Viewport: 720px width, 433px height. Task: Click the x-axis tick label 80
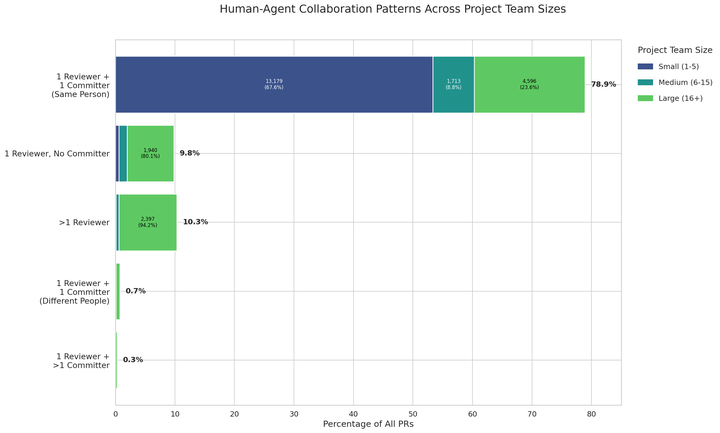[591, 414]
